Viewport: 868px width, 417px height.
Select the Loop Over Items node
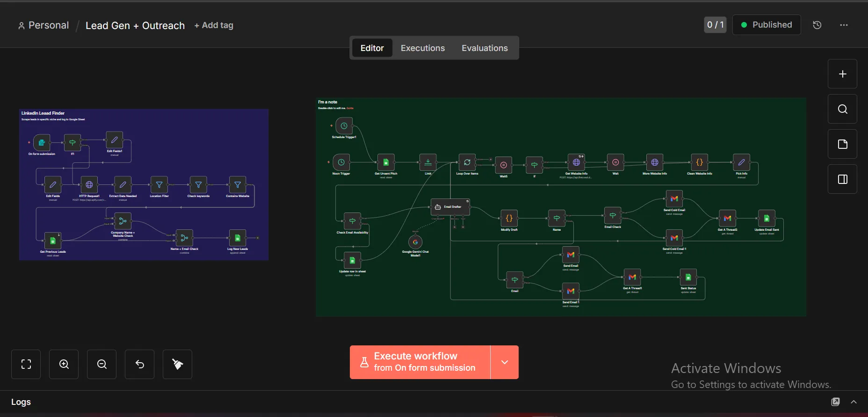(467, 162)
